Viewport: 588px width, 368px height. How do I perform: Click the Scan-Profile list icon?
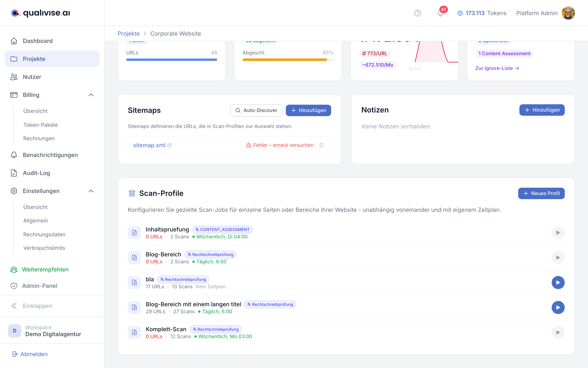pos(132,193)
